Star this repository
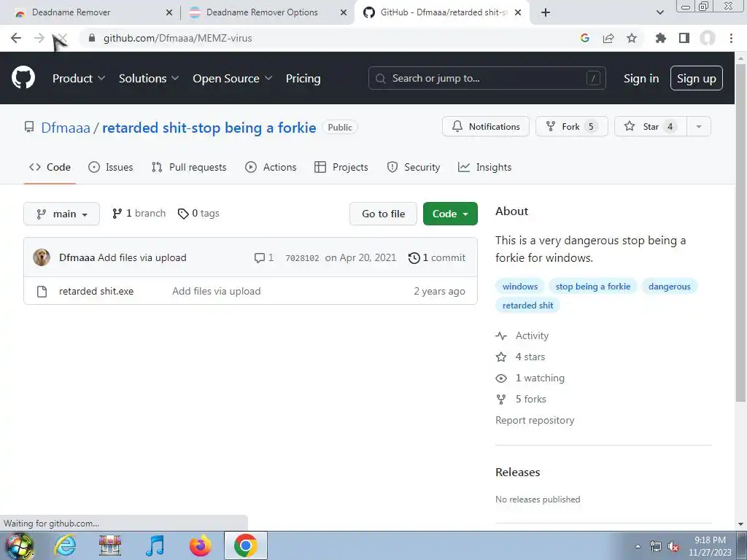 pos(650,126)
